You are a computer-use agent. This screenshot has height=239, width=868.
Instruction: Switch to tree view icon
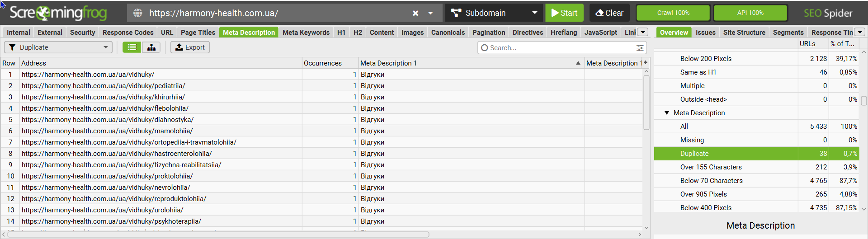pyautogui.click(x=151, y=47)
